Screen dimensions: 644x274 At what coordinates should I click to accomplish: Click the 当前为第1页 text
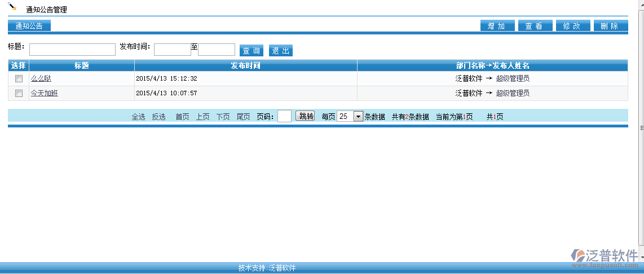[x=455, y=117]
